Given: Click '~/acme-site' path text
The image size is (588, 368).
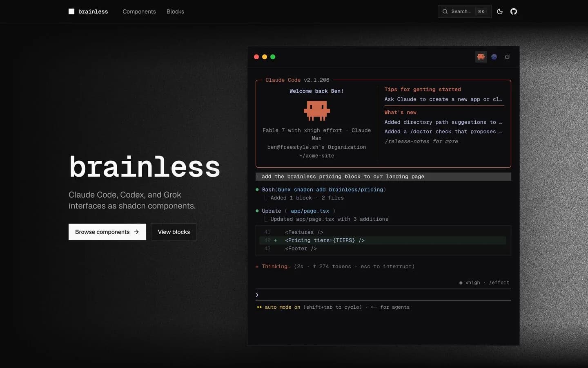Looking at the screenshot, I should point(316,156).
